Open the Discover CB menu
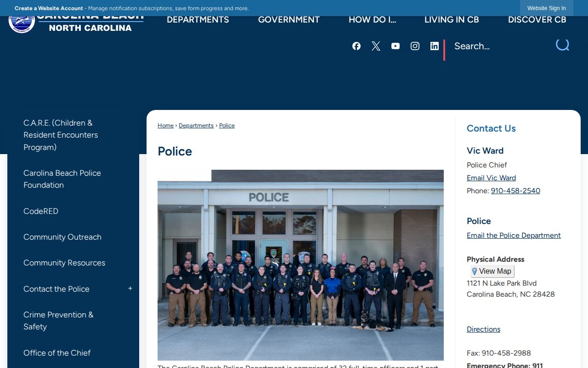588x368 pixels. [537, 20]
